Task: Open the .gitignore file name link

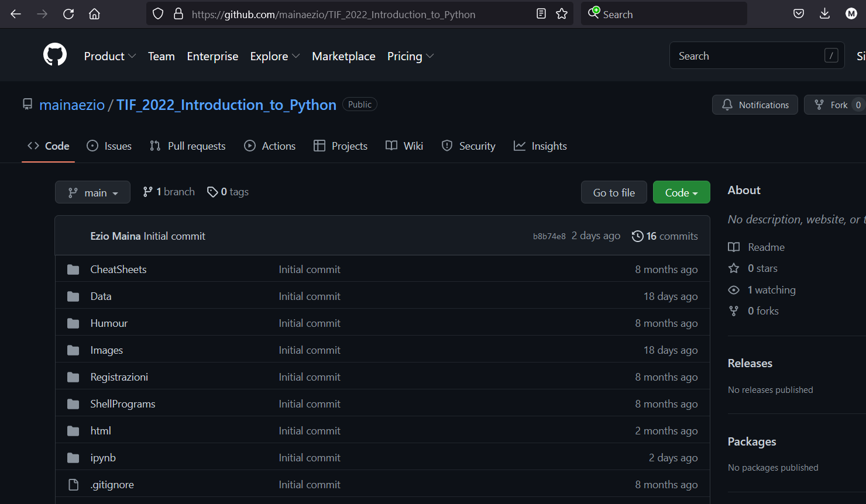Action: coord(112,485)
